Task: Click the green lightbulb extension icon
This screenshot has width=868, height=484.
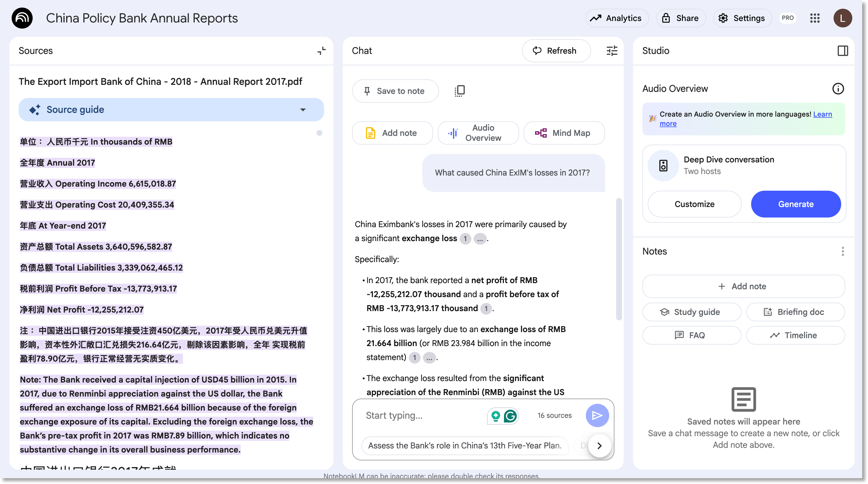Action: tap(495, 415)
